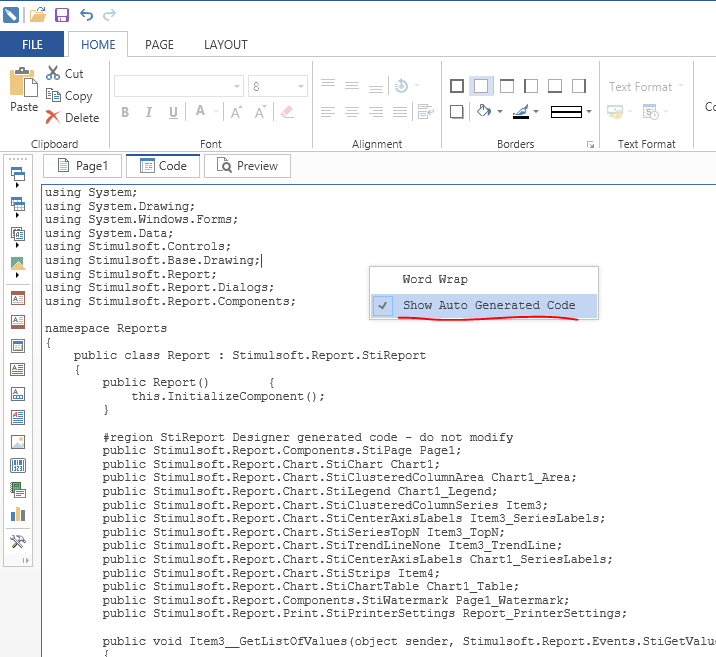Screen dimensions: 716x657
Task: Select the Image component tool
Action: (x=18, y=442)
